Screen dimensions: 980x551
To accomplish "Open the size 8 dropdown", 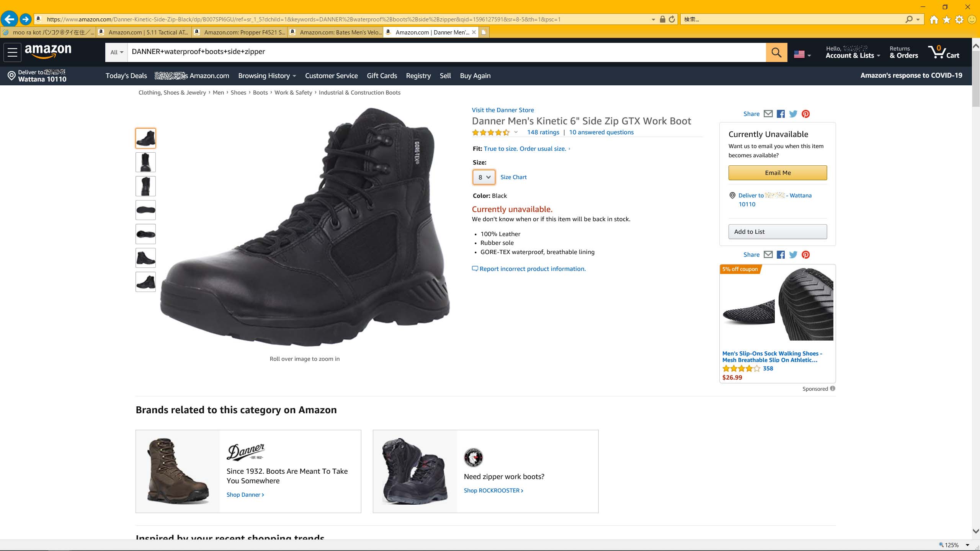I will coord(484,177).
